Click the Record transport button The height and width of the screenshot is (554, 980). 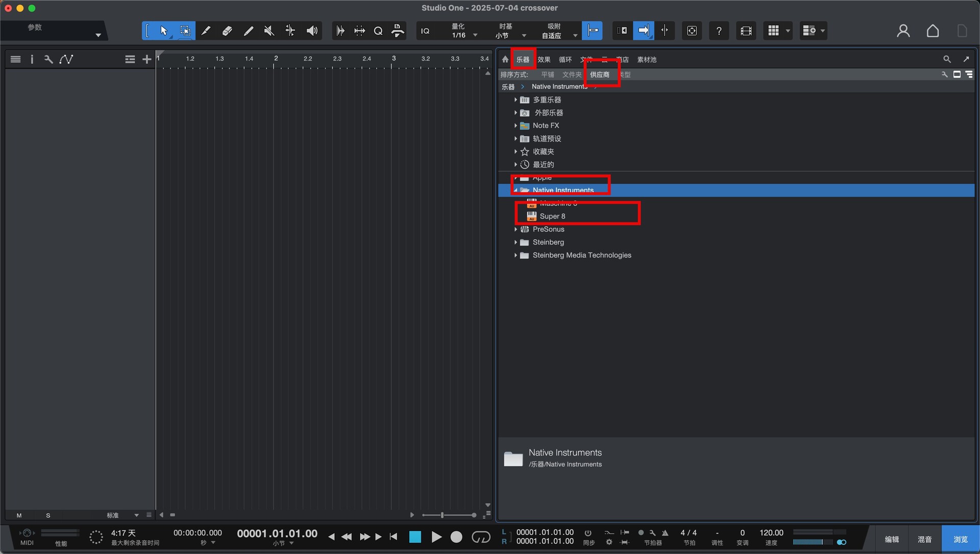pos(456,537)
